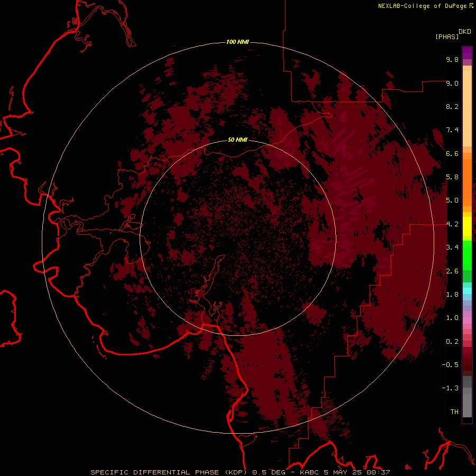Pick the bright green segment of the color bar

click(467, 255)
